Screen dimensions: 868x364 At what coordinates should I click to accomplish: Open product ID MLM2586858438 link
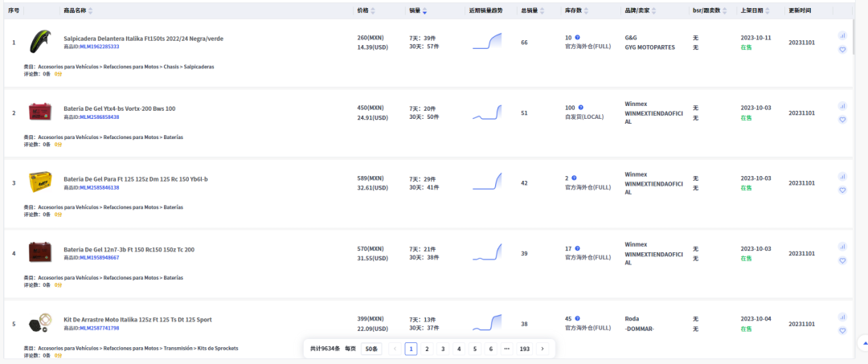click(100, 117)
